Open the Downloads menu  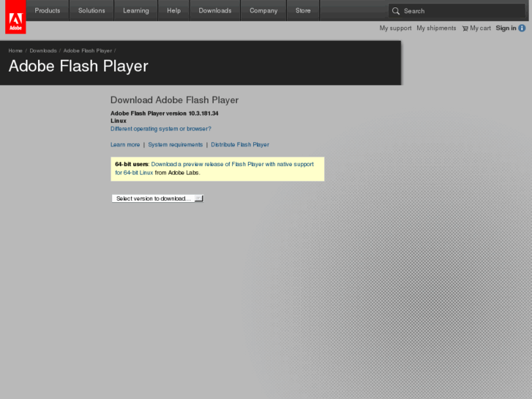point(215,10)
